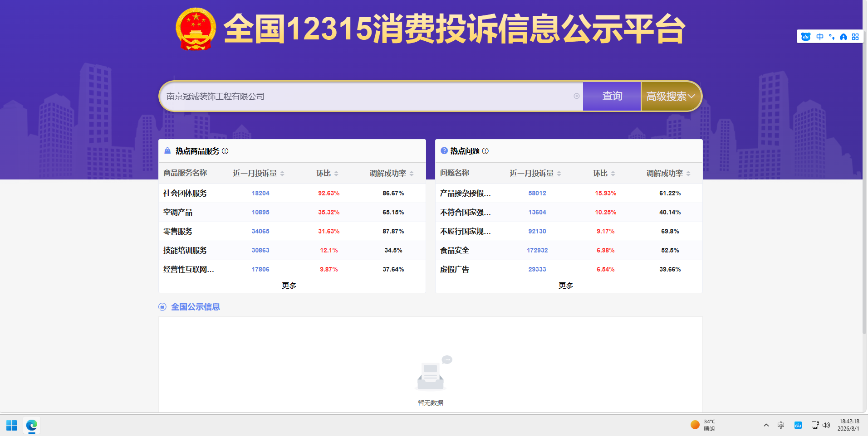This screenshot has height=436, width=868.
Task: Click complaint count 34065
Action: 260,231
